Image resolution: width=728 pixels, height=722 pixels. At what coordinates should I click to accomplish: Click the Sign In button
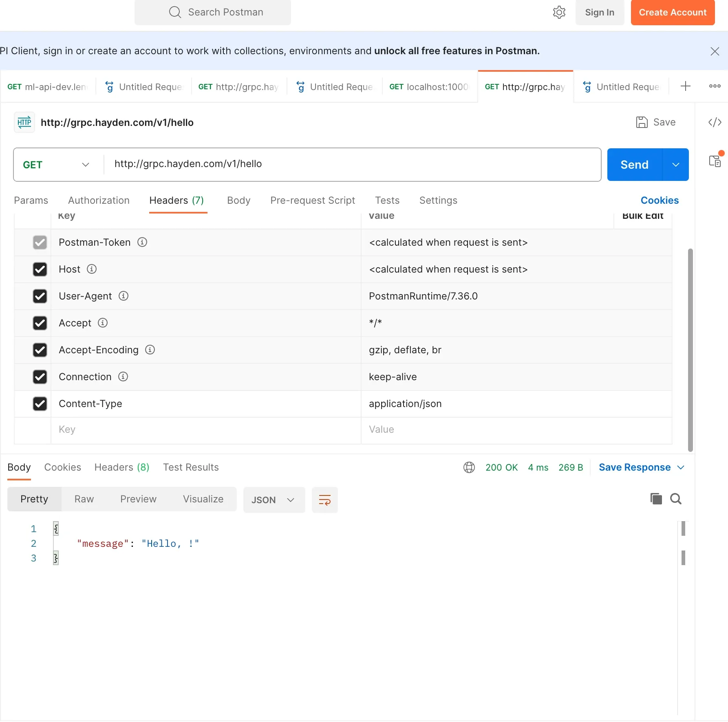[x=600, y=12]
